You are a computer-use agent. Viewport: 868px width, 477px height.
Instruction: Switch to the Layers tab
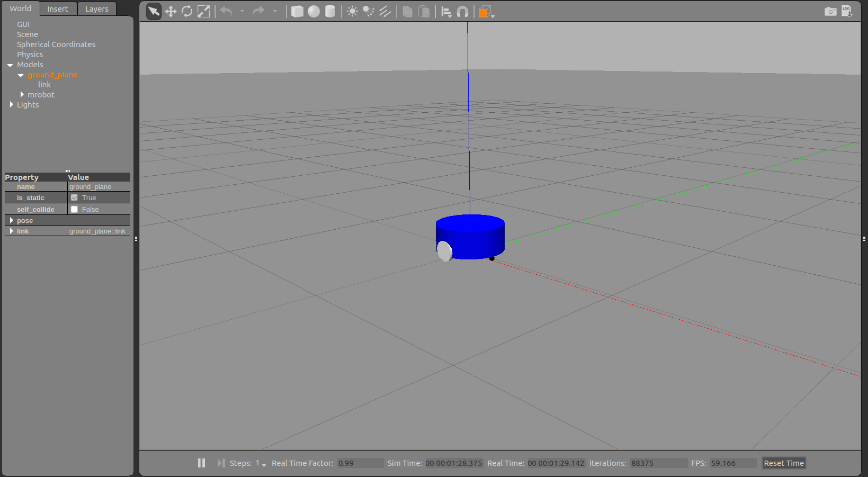coord(97,9)
